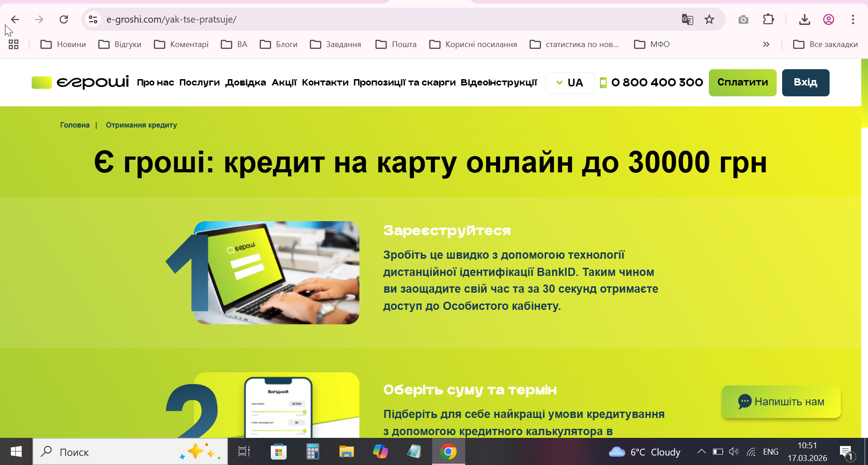Open the Напишіть нам chat button
Screen dimensions: 868x465
[781, 402]
